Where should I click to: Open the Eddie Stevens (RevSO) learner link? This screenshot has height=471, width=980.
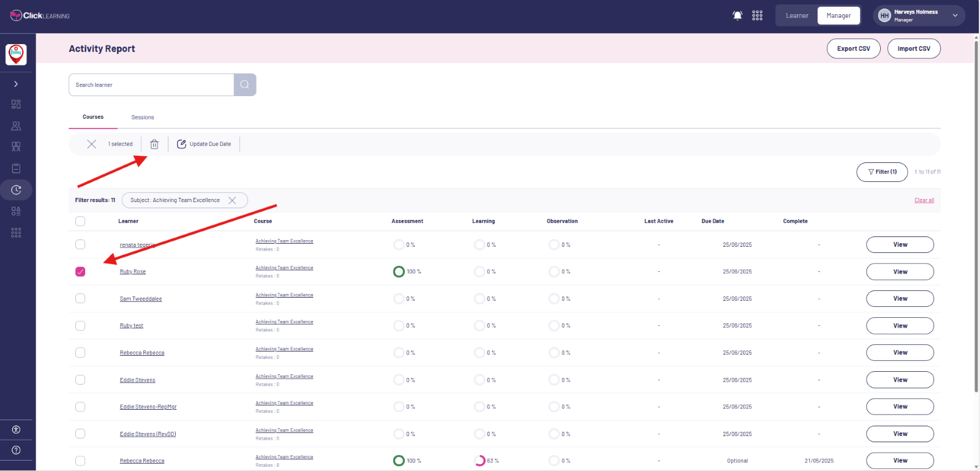pyautogui.click(x=148, y=434)
